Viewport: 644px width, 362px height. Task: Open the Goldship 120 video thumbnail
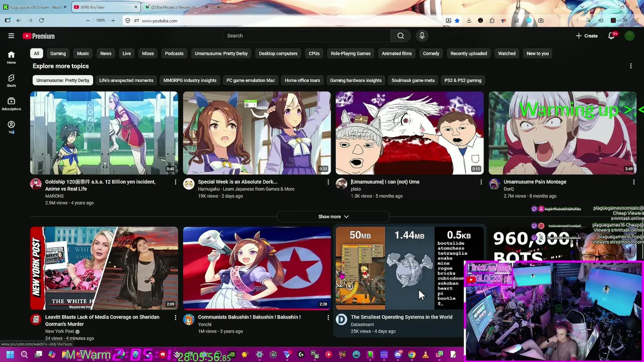tap(104, 133)
